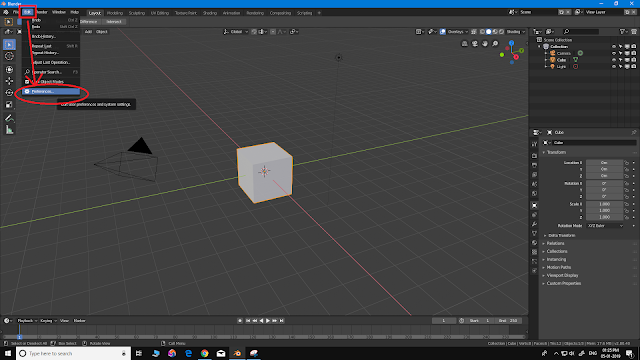This screenshot has width=640, height=360.
Task: Open Google Chrome from the taskbar
Action: coord(204,353)
